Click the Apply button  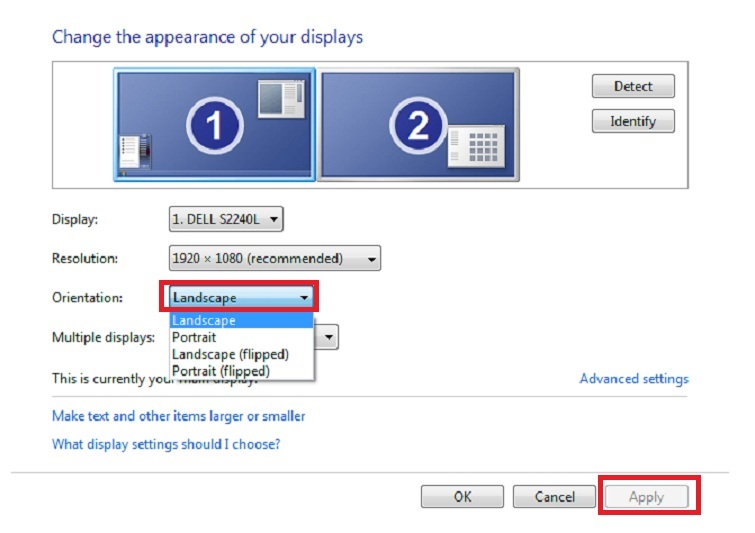click(x=646, y=497)
